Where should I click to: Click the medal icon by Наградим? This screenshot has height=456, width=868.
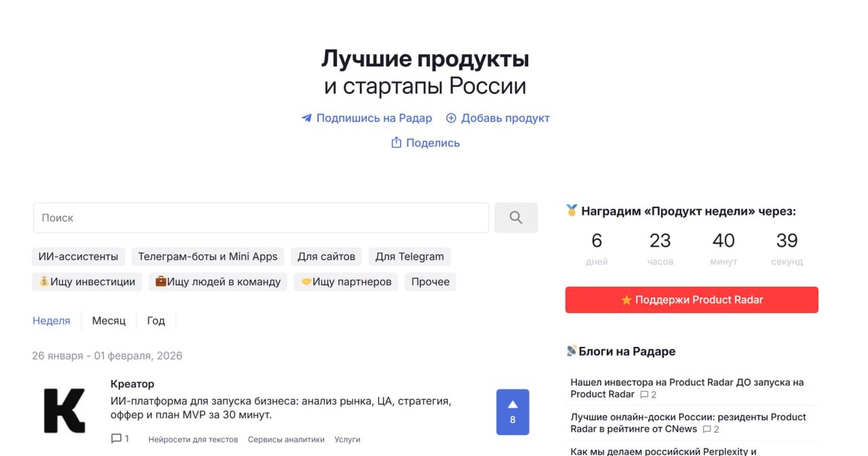coord(571,211)
